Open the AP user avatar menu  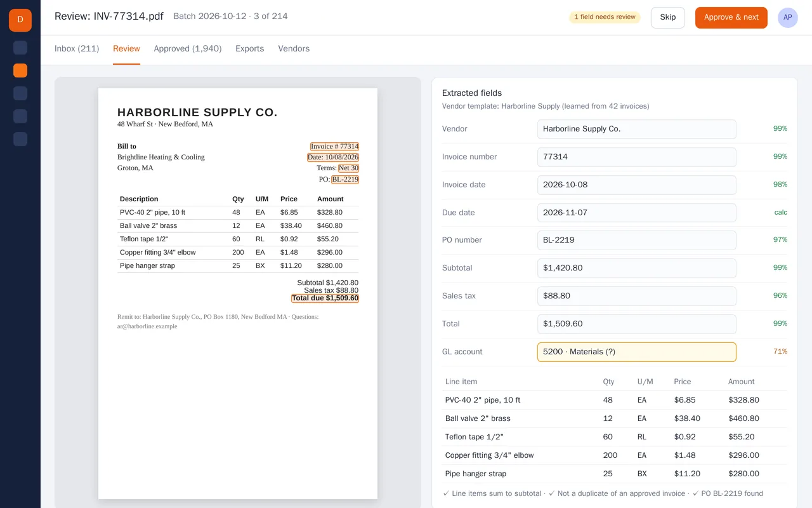(787, 18)
